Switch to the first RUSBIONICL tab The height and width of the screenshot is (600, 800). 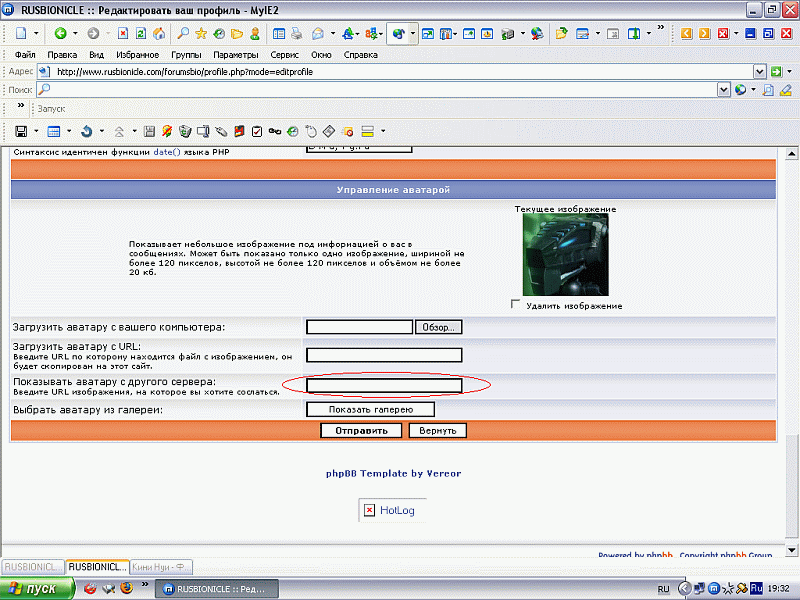coord(33,567)
